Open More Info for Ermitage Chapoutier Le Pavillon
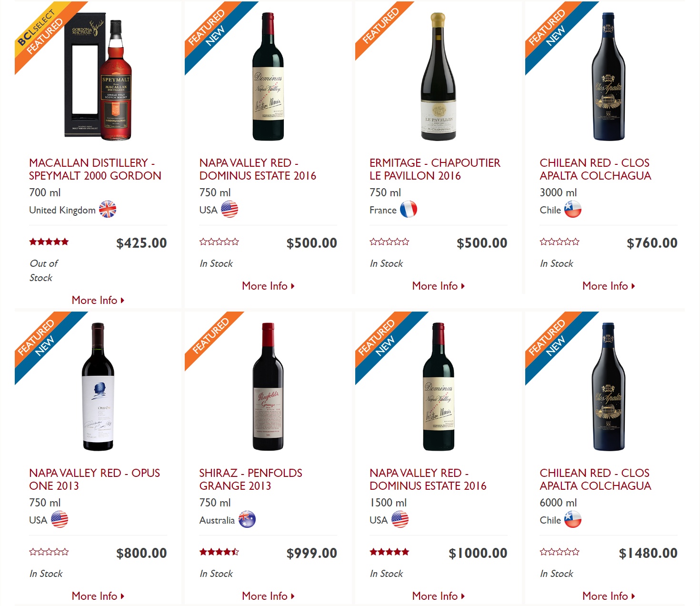Screen dimensions: 700x606 (439, 286)
